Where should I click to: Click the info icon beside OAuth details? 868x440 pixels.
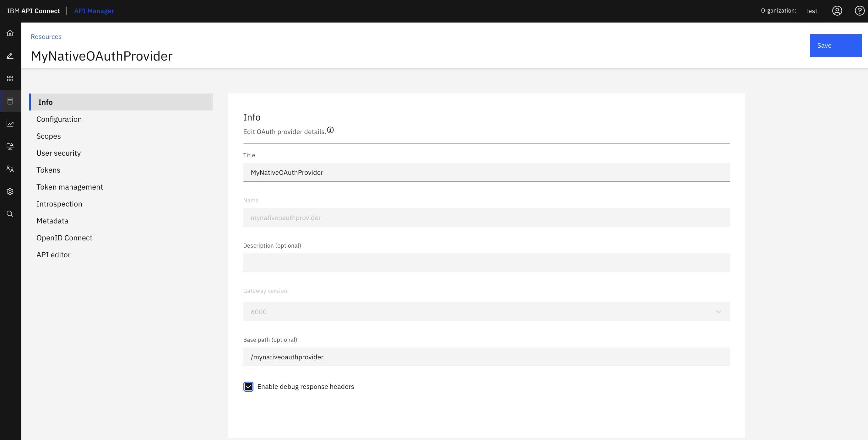330,130
